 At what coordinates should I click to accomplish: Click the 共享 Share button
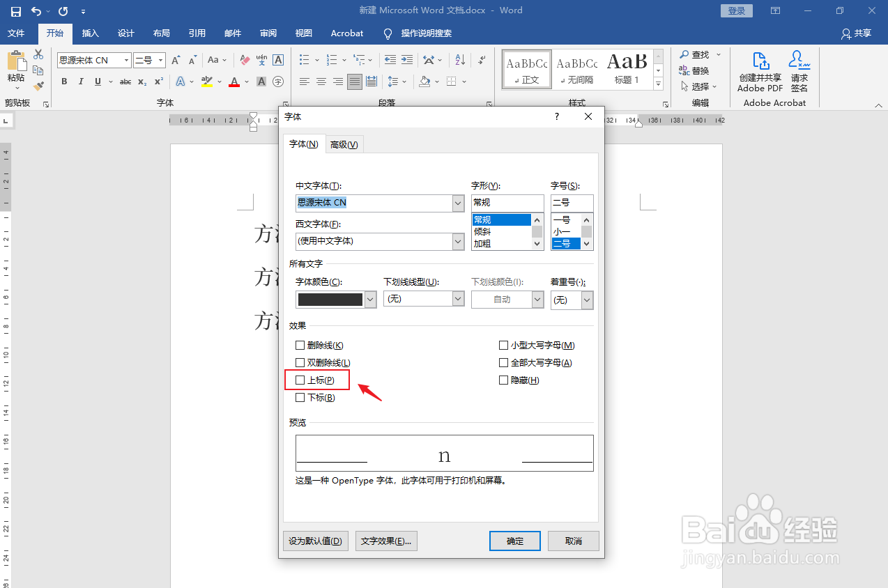856,33
